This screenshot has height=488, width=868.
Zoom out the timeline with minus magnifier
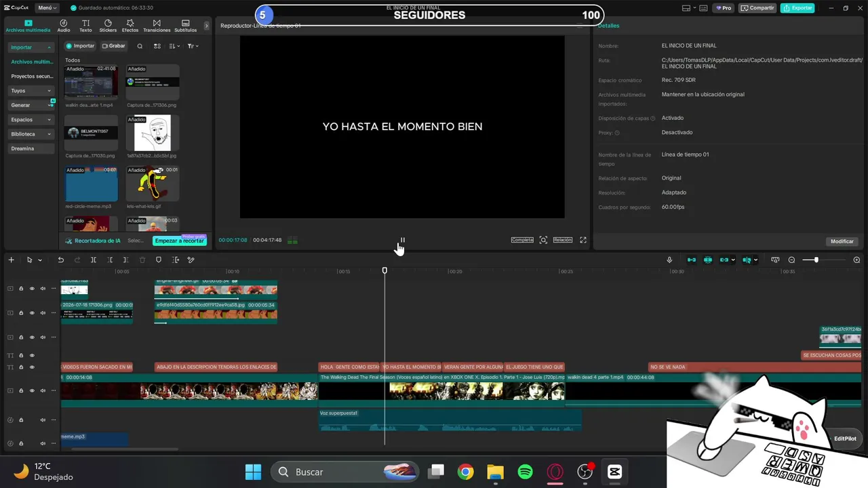(x=791, y=260)
